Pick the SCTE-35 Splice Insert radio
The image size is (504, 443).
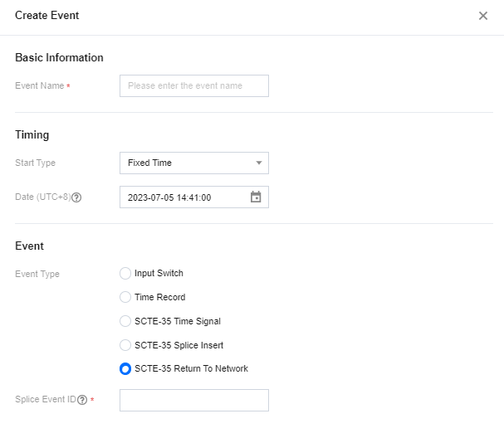coord(125,345)
